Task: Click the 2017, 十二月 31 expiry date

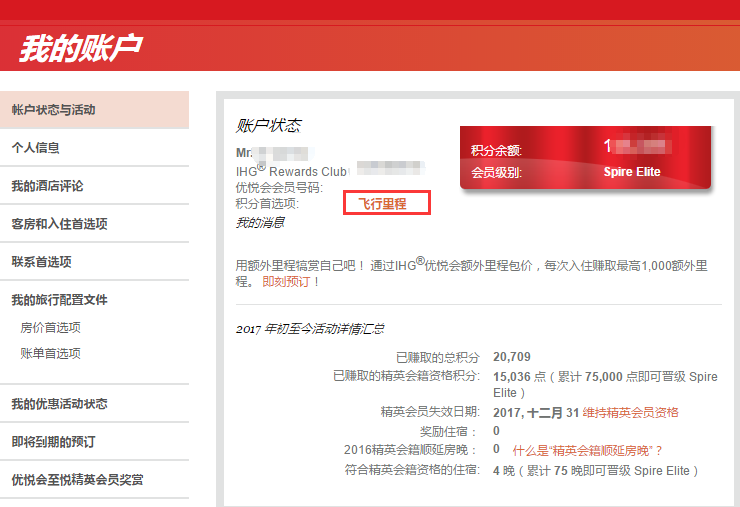Action: pyautogui.click(x=536, y=413)
